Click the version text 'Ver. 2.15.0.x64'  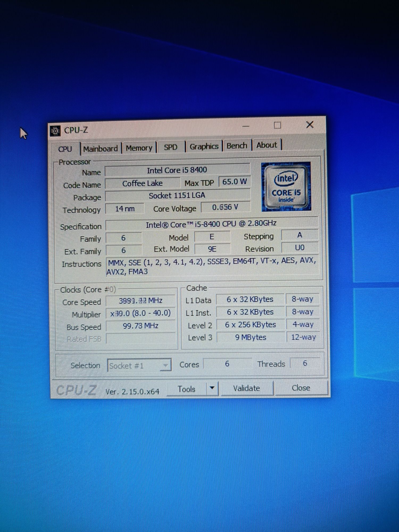pyautogui.click(x=132, y=392)
